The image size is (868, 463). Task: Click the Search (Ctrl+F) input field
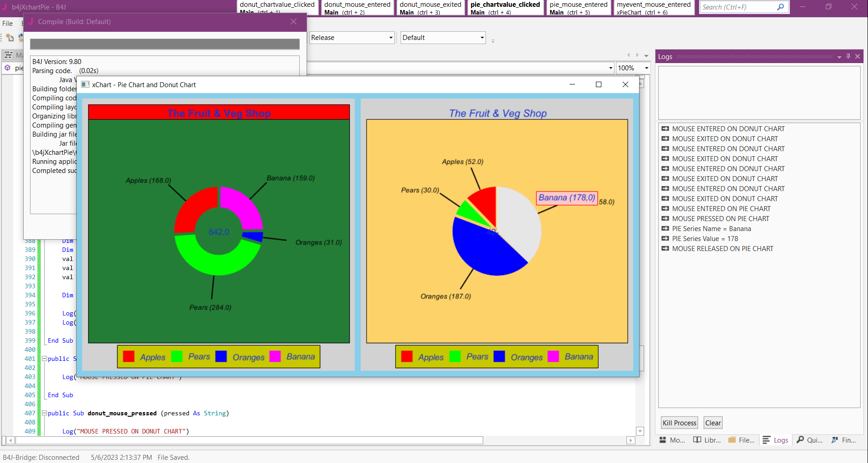pyautogui.click(x=739, y=7)
